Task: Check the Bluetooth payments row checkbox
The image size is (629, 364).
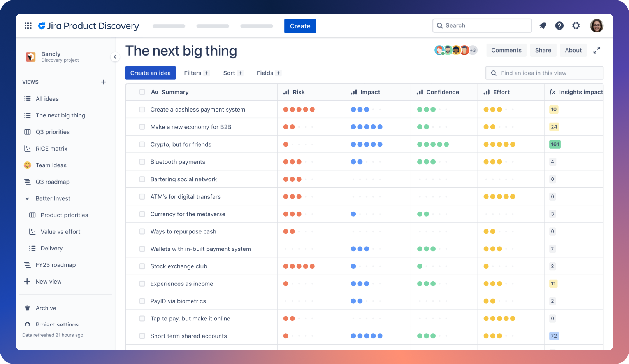Action: coord(142,161)
